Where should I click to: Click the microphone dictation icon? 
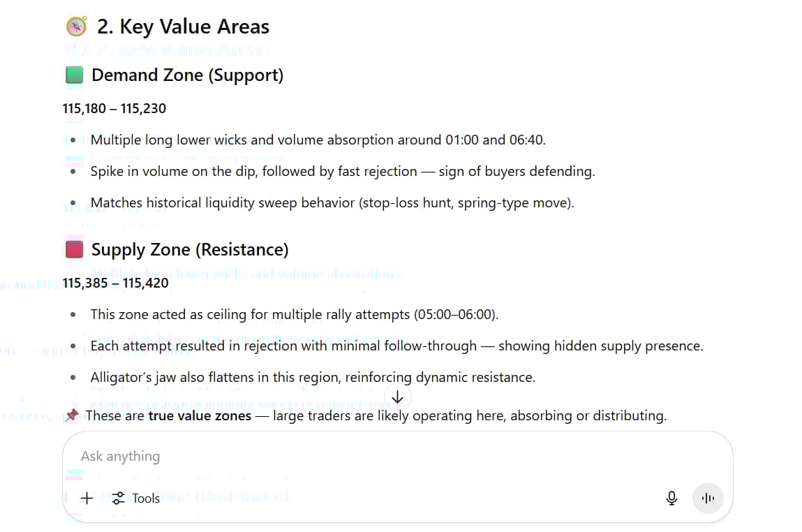(671, 498)
